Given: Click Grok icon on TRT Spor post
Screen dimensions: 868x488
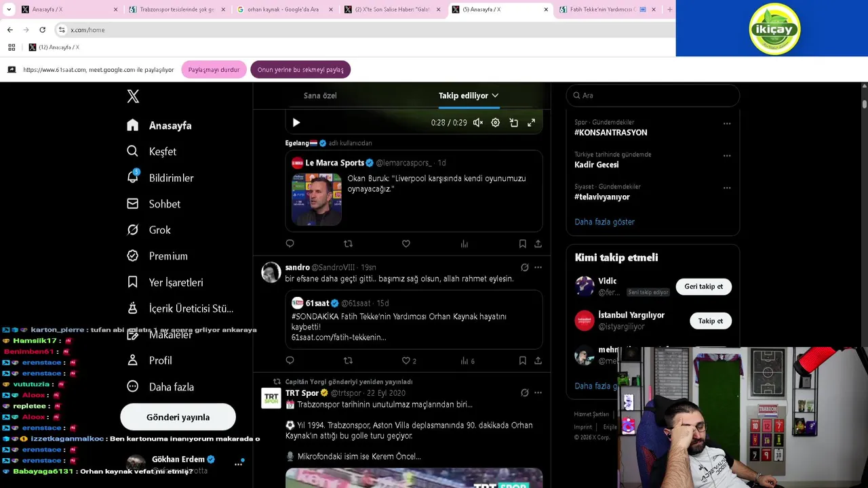Looking at the screenshot, I should [x=524, y=392].
